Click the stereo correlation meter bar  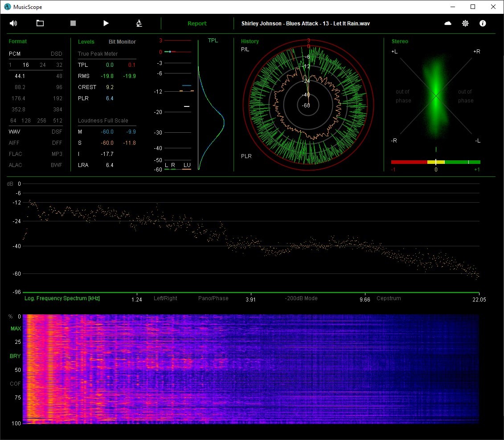435,162
